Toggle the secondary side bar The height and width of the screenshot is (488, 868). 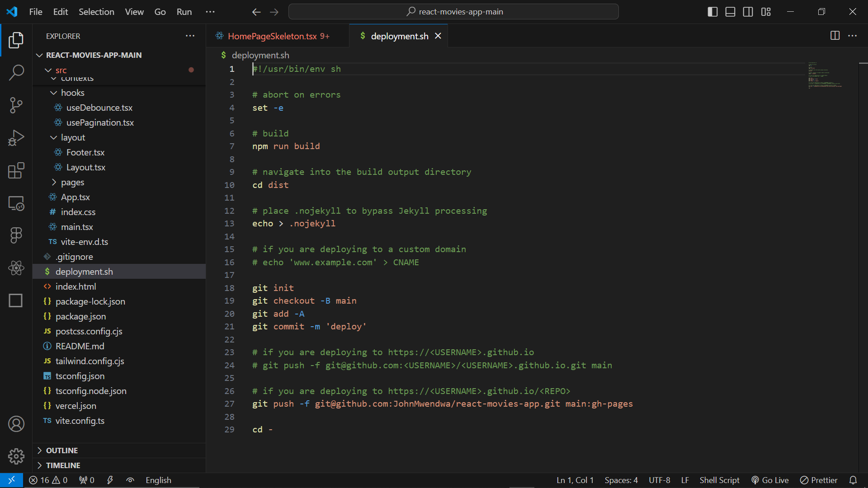[748, 12]
